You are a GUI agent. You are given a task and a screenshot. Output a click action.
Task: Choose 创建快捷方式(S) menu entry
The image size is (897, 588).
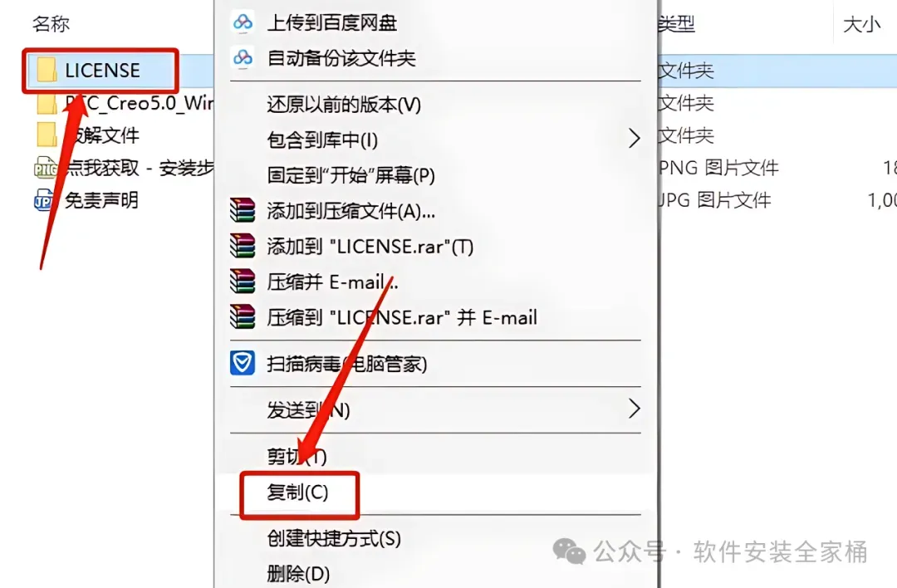coord(334,538)
